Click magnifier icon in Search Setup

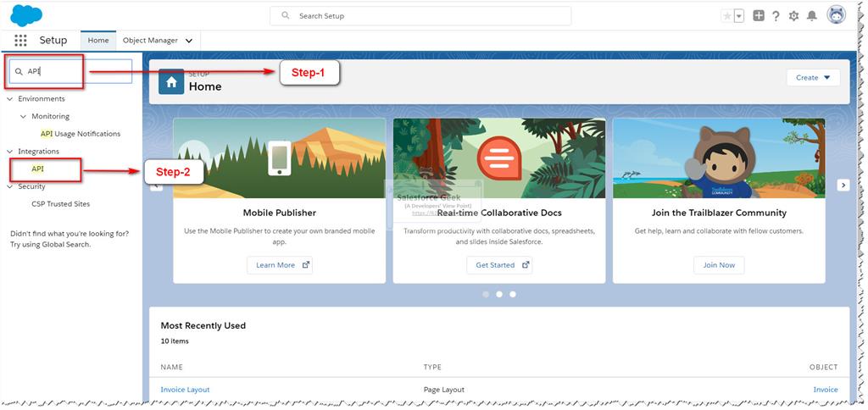pyautogui.click(x=286, y=15)
